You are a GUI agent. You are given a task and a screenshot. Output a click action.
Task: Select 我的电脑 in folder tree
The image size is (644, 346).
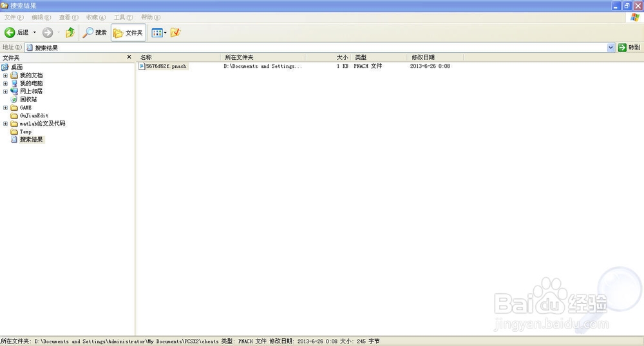(x=31, y=83)
